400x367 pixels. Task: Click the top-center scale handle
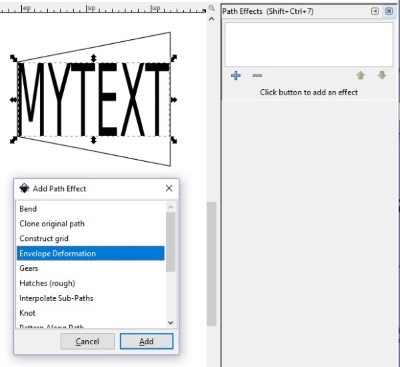(93, 58)
